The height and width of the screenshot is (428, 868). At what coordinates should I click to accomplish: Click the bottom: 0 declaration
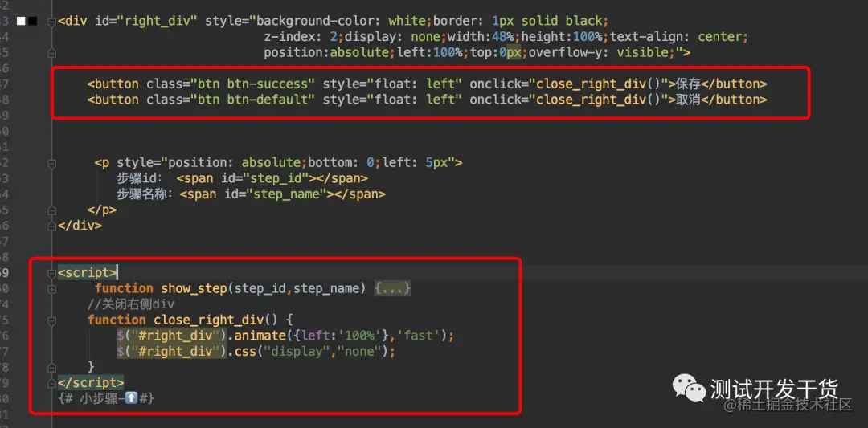point(339,162)
